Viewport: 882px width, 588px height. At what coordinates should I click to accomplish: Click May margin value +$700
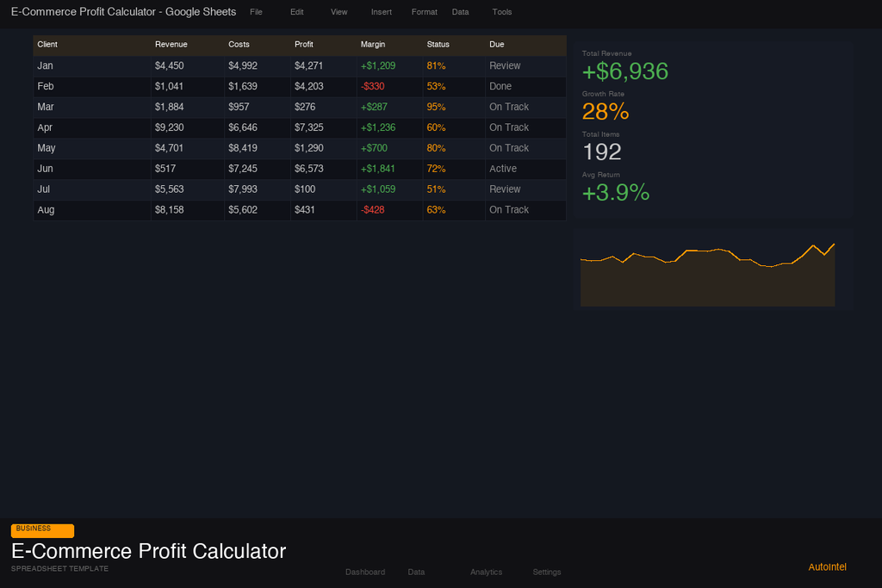pyautogui.click(x=374, y=148)
